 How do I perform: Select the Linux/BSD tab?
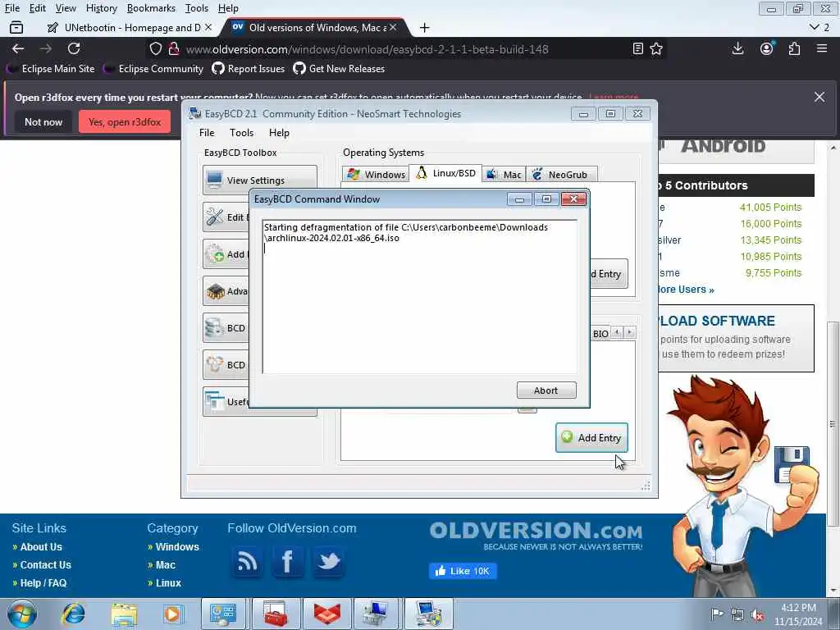(445, 173)
